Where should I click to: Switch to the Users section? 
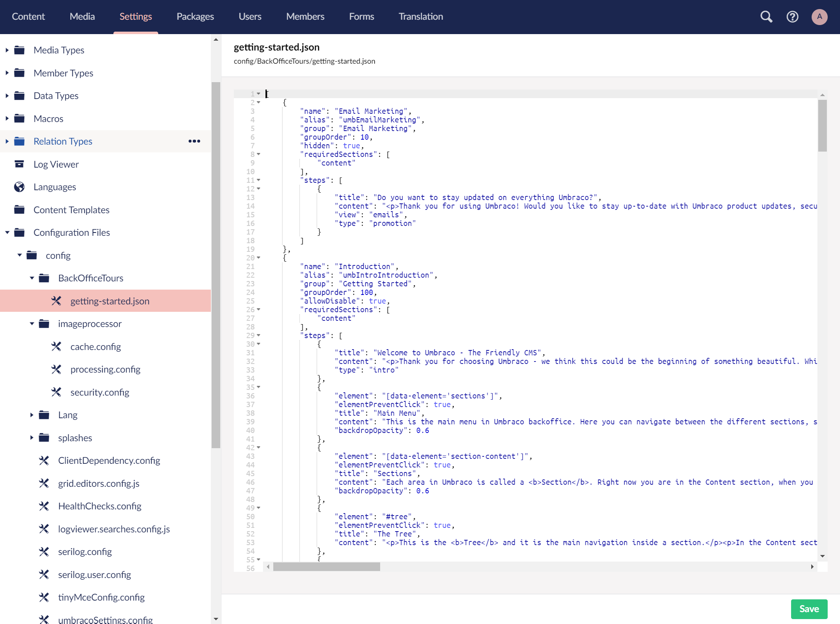tap(250, 17)
